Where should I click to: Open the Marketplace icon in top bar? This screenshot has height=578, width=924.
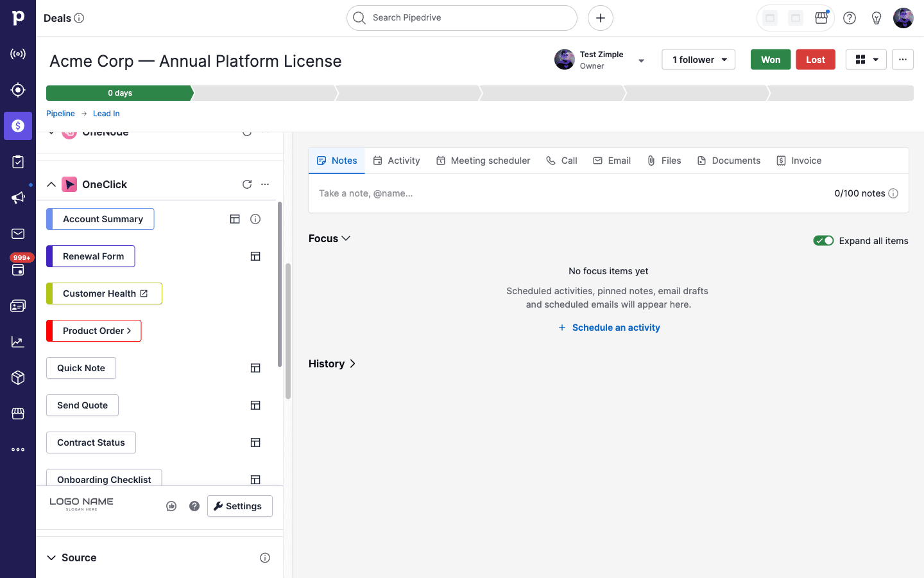pos(821,18)
